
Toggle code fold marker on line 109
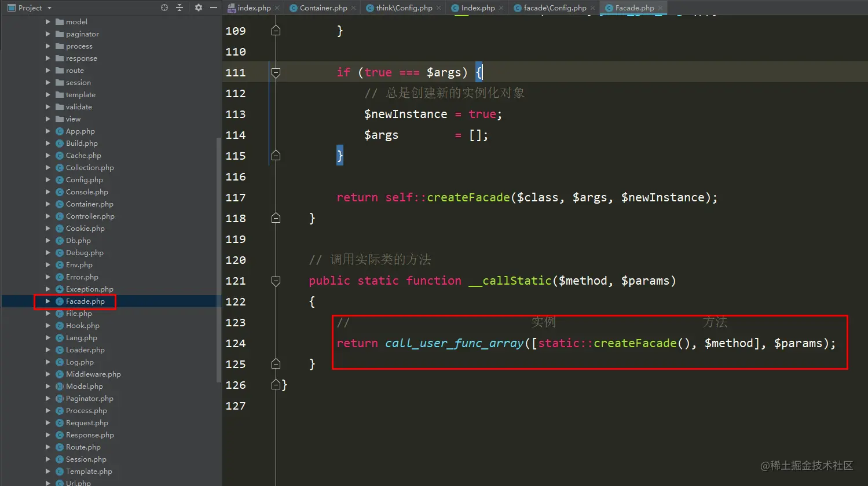click(x=276, y=31)
